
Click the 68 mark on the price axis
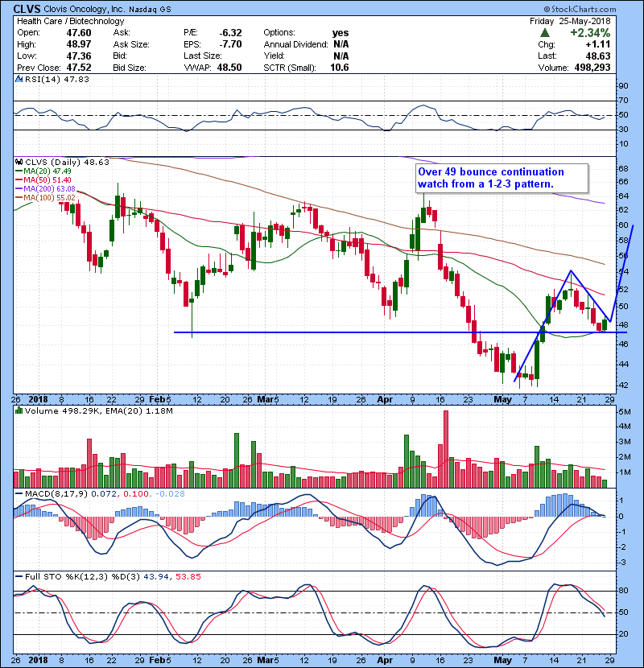click(623, 169)
